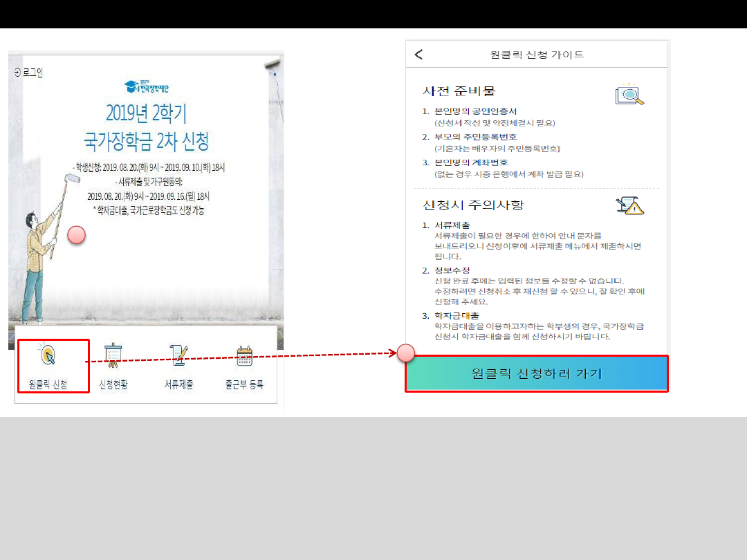Open the 신청현황 presentation board icon

click(111, 355)
